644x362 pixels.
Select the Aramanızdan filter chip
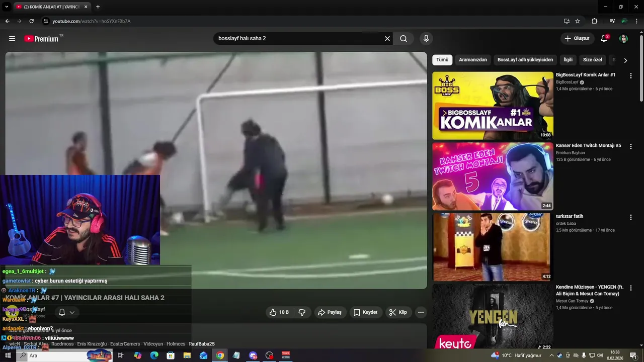tap(473, 60)
